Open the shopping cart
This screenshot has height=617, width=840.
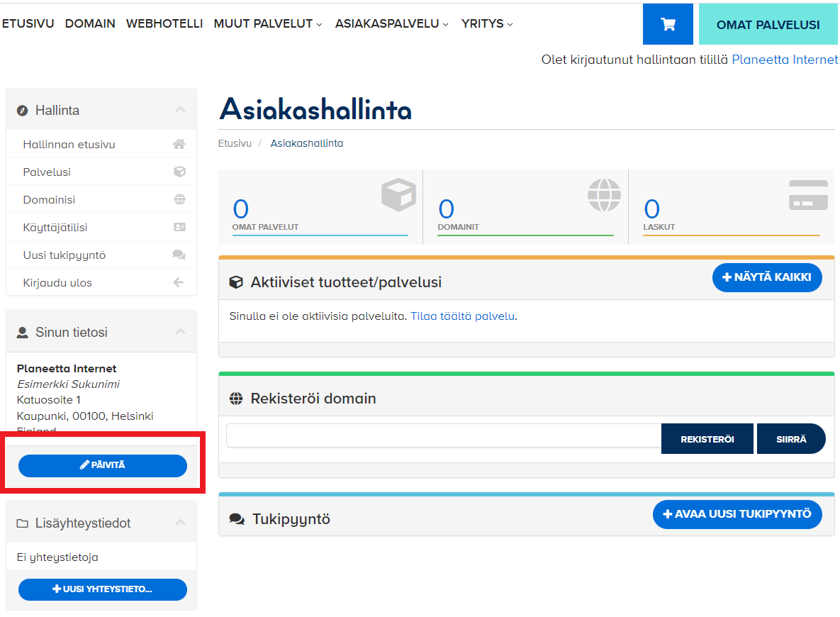(x=667, y=23)
